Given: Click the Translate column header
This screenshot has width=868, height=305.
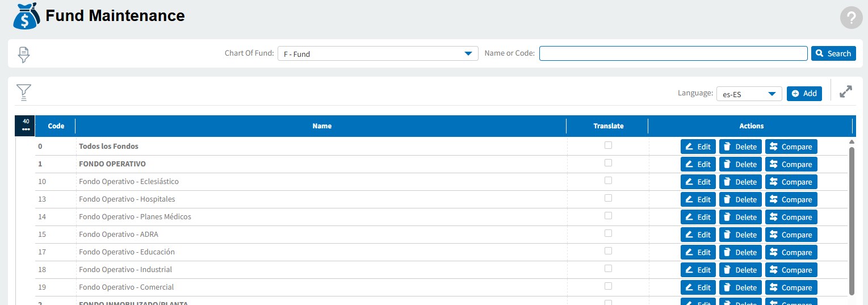Looking at the screenshot, I should [608, 126].
